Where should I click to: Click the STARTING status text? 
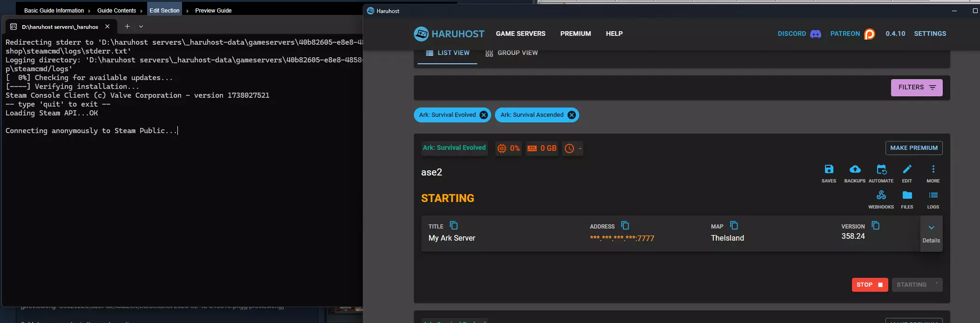[x=447, y=198]
